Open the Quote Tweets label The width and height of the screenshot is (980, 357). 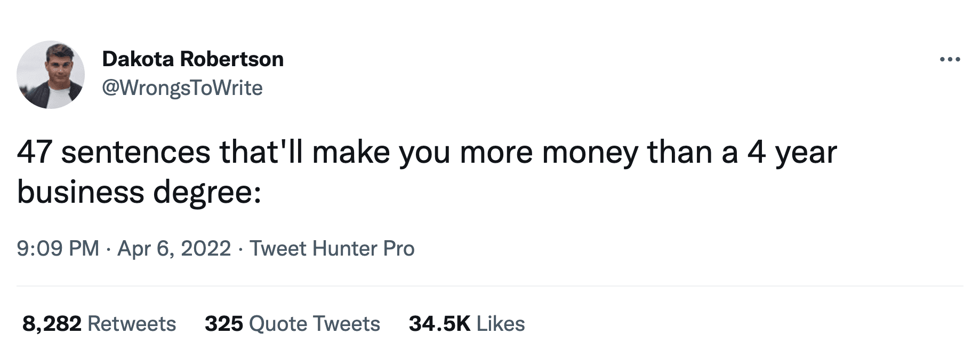(x=315, y=324)
